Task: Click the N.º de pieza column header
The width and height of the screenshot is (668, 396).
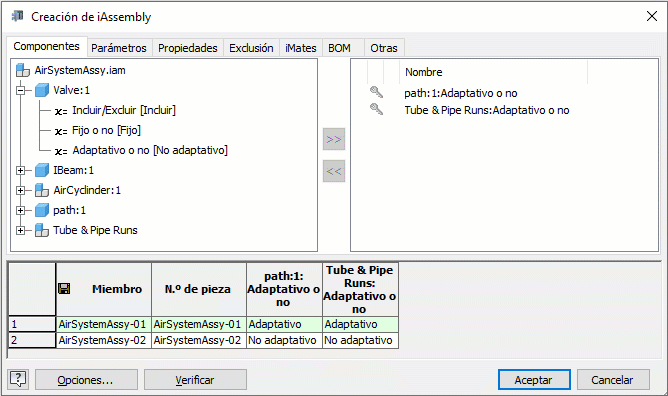Action: click(x=199, y=289)
